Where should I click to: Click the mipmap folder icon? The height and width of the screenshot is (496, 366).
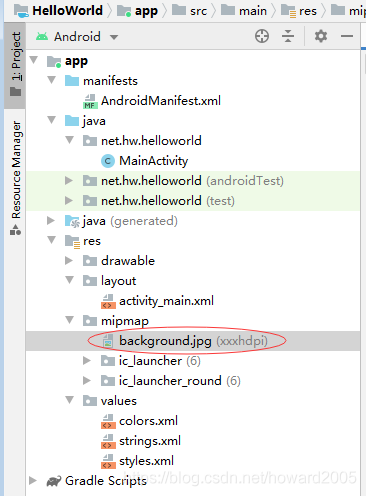90,321
